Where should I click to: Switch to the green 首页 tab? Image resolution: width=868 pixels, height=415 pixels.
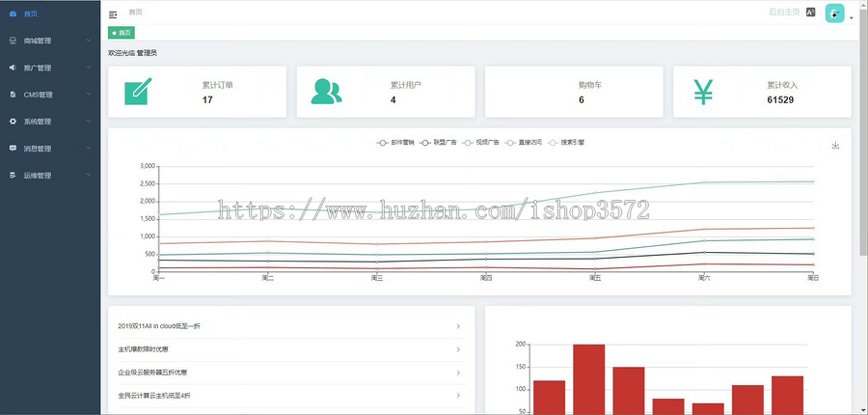122,33
